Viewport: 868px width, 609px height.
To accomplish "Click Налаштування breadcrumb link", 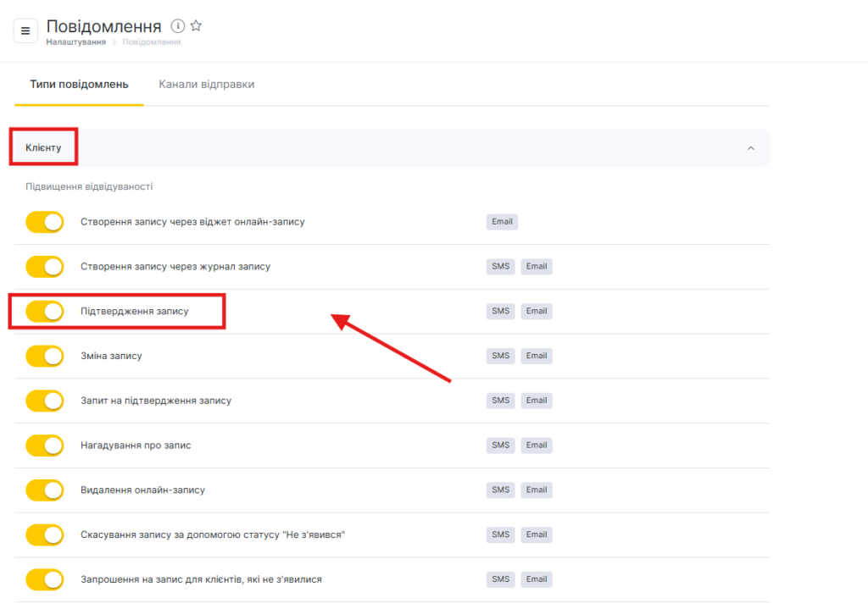I will click(75, 42).
